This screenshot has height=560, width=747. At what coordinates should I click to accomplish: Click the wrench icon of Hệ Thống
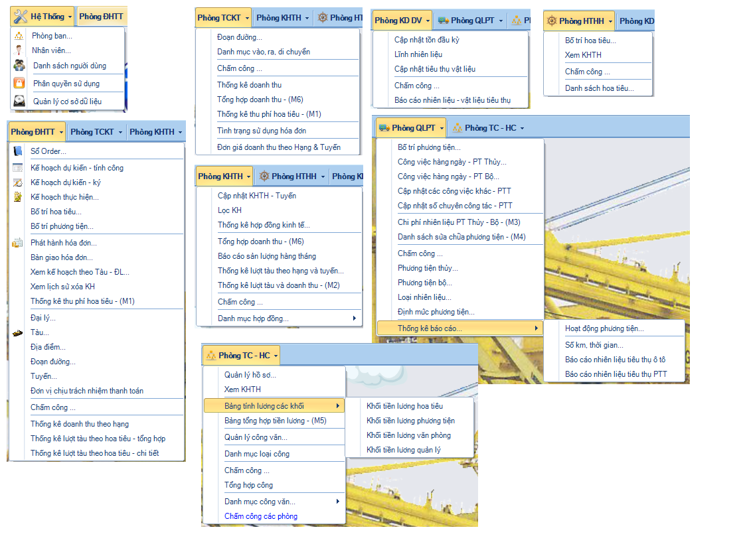pos(21,17)
